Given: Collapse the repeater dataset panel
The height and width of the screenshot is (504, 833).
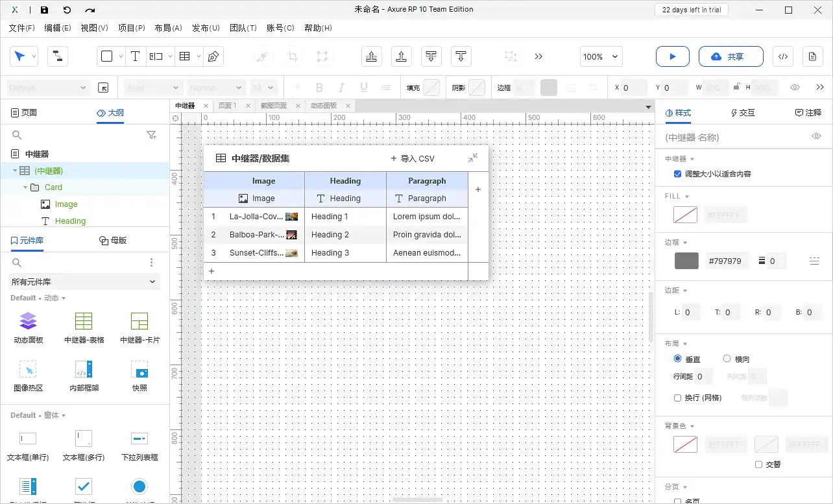Looking at the screenshot, I should (x=473, y=158).
